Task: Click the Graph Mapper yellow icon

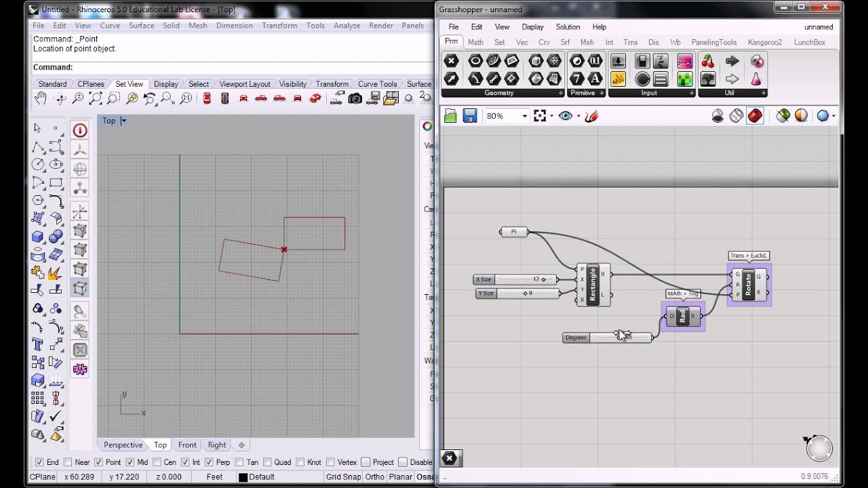Action: coord(618,79)
